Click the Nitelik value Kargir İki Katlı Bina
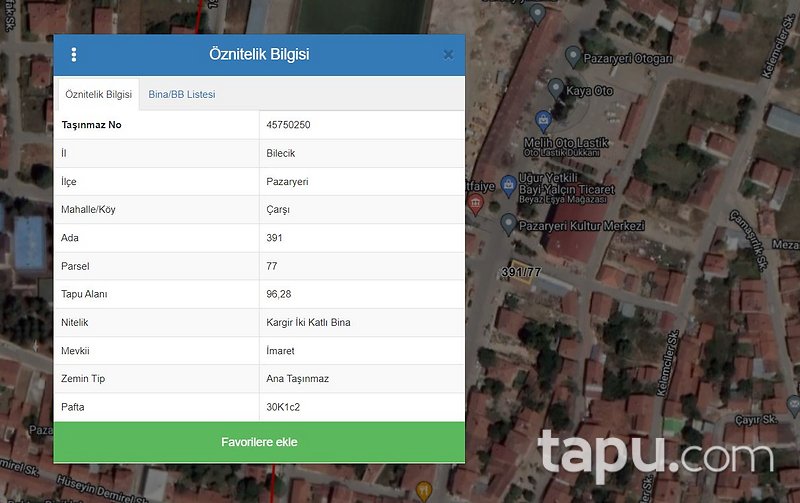The width and height of the screenshot is (800, 503). [308, 322]
